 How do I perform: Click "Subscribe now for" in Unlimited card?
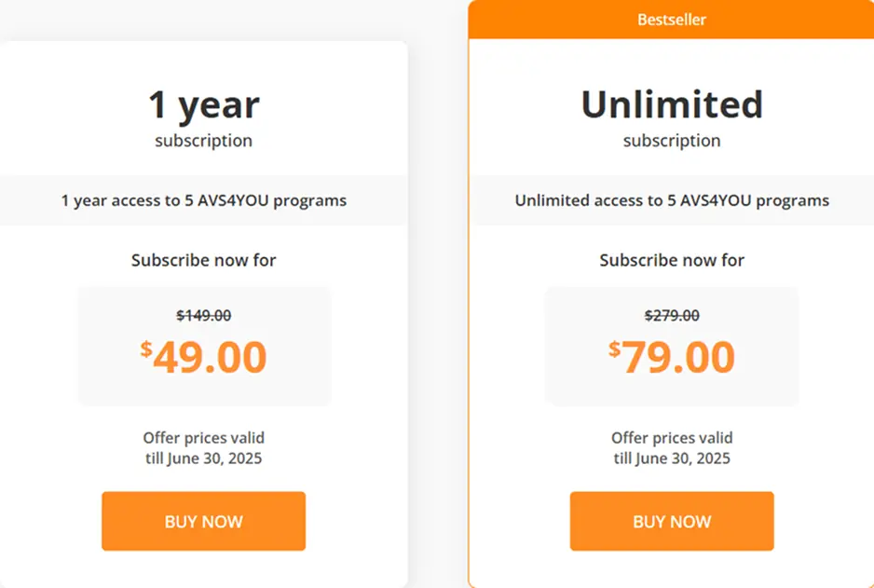[672, 260]
